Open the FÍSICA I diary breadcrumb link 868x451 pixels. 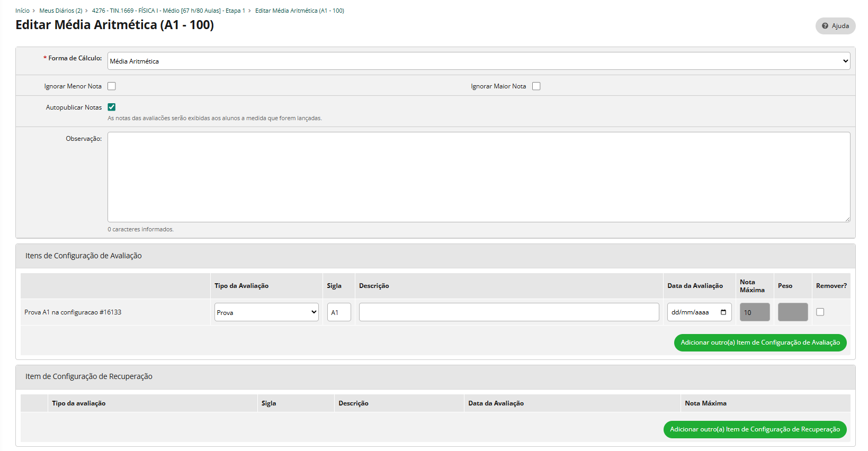pyautogui.click(x=168, y=11)
